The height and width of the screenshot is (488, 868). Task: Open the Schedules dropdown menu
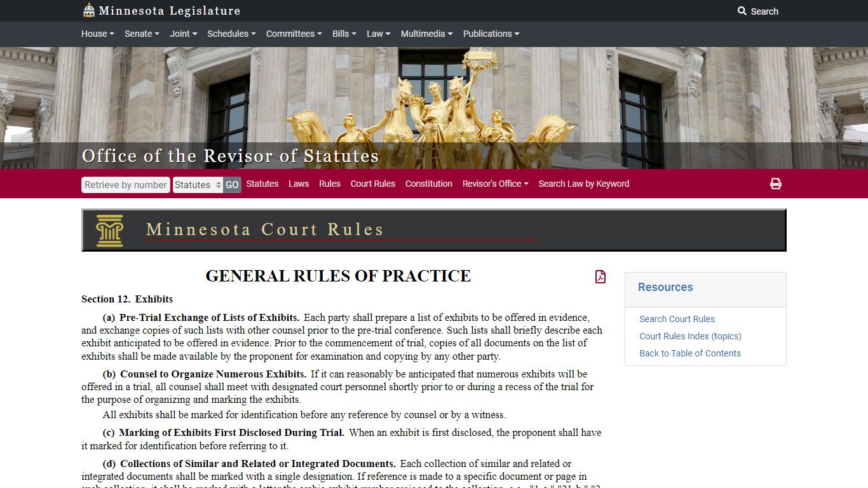point(231,34)
